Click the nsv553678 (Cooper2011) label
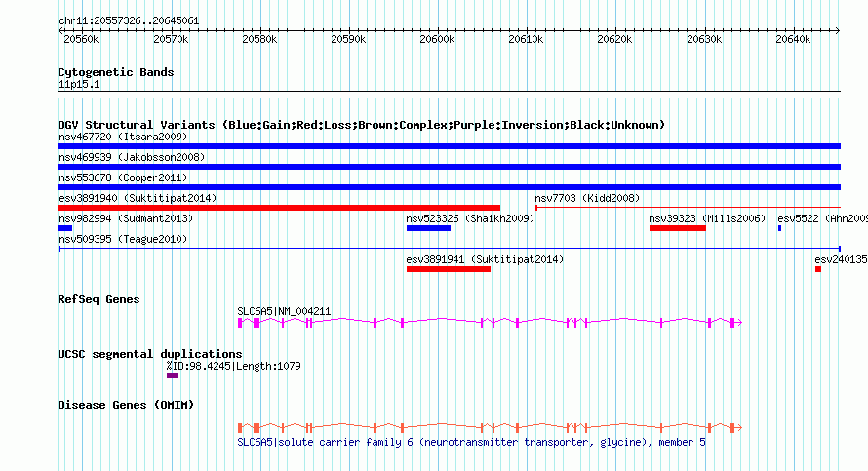 point(123,177)
